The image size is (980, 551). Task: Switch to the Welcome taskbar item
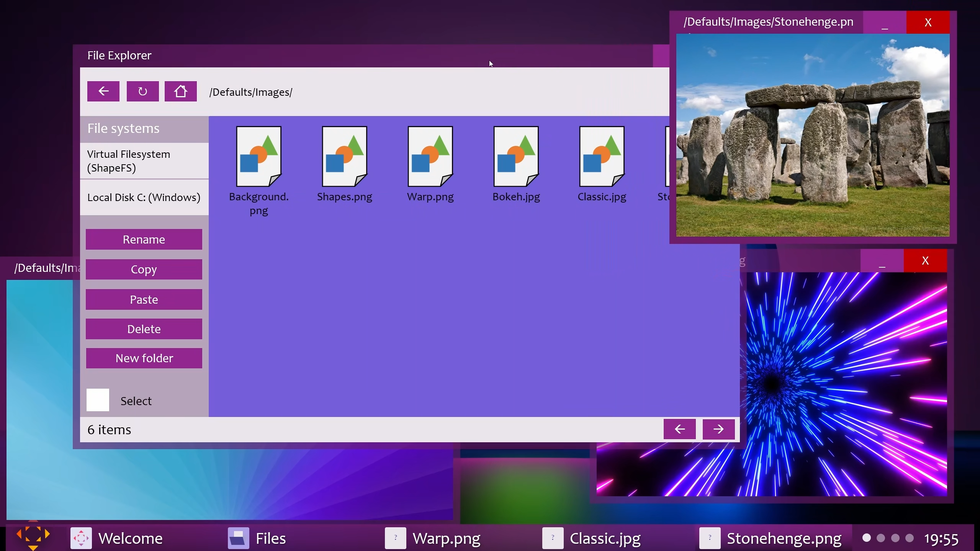point(117,538)
